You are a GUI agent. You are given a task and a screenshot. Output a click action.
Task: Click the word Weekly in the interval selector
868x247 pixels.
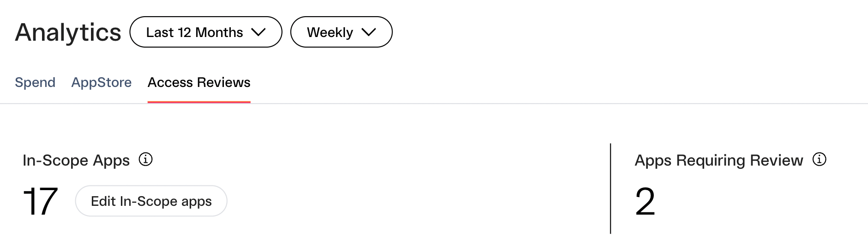coord(330,32)
